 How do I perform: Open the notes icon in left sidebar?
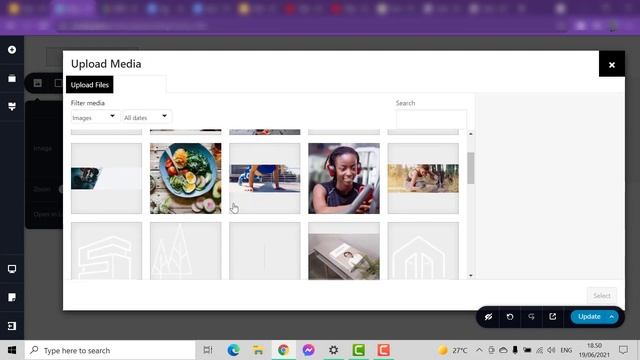pos(12,297)
